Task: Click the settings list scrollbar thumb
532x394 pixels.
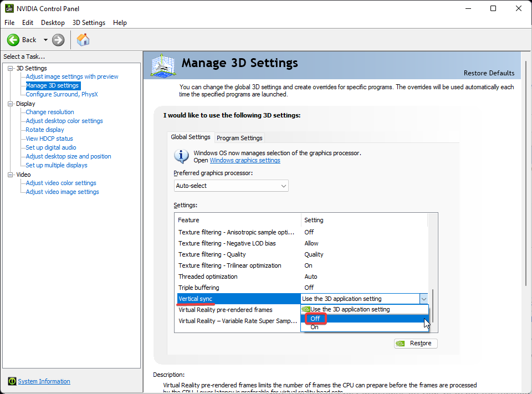Action: point(433,306)
